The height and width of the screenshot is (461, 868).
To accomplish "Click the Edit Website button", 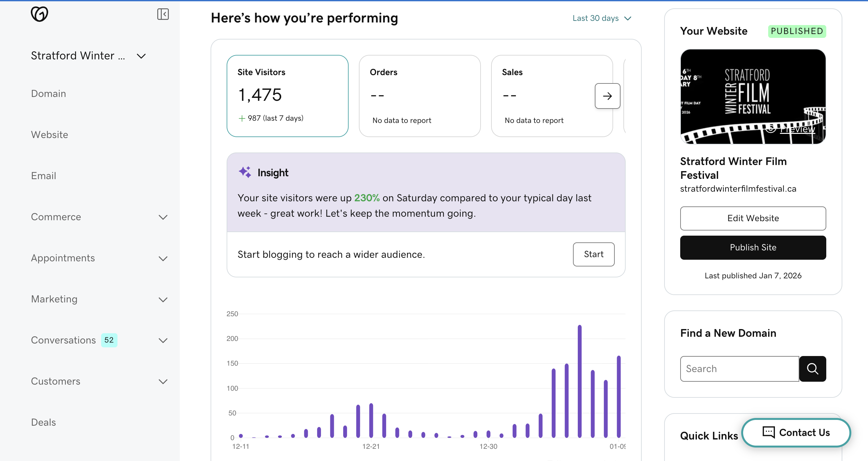I will click(753, 218).
